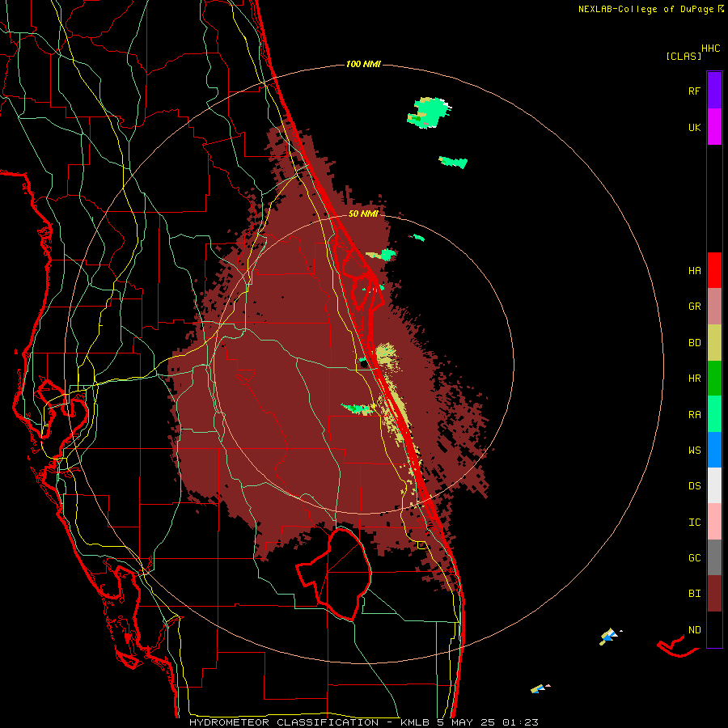Image resolution: width=728 pixels, height=728 pixels.
Task: Click the HHC product label
Action: click(x=710, y=49)
